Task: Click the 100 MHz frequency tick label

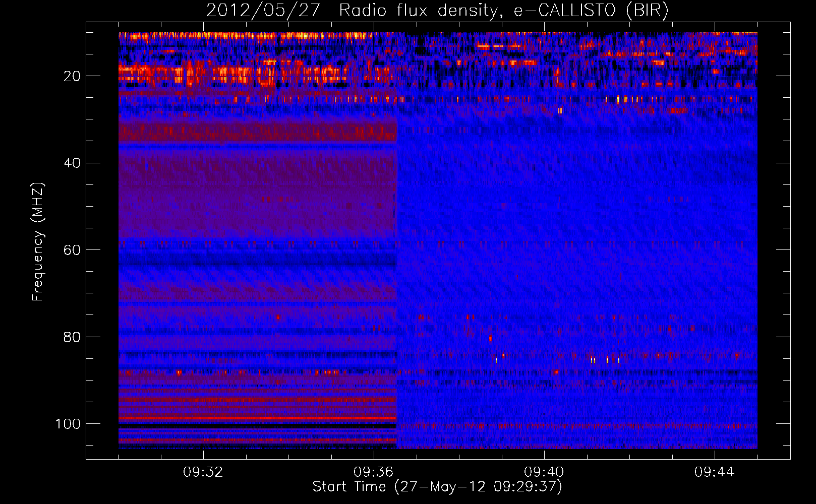Action: tap(68, 423)
